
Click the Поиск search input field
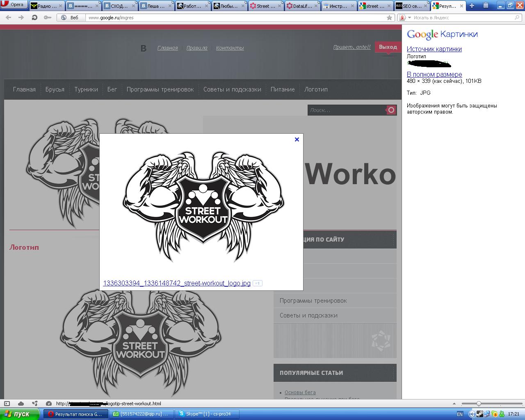pyautogui.click(x=346, y=110)
